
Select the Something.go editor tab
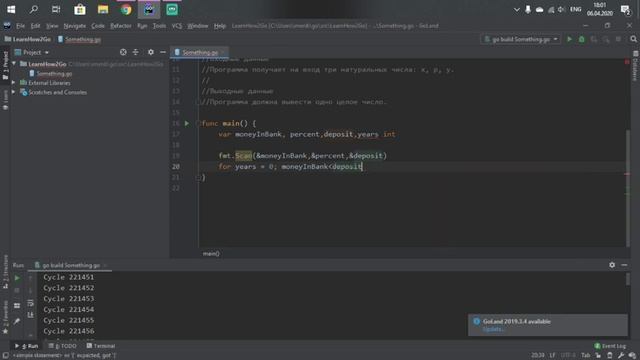200,52
